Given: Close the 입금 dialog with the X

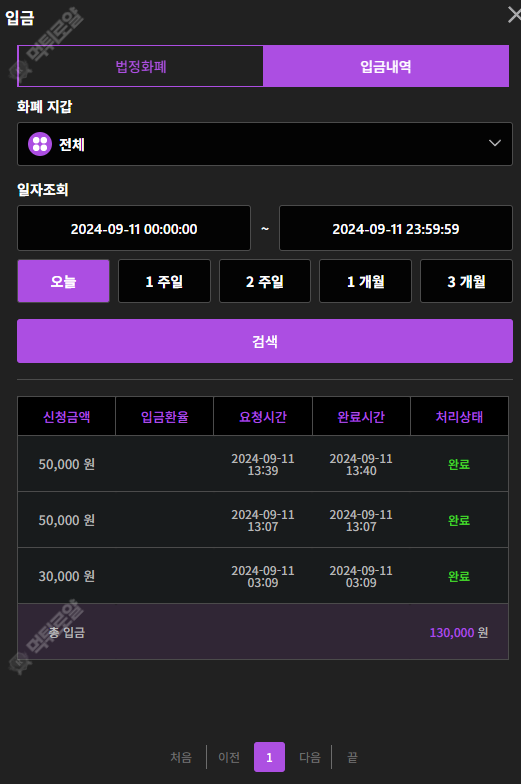Looking at the screenshot, I should (514, 15).
